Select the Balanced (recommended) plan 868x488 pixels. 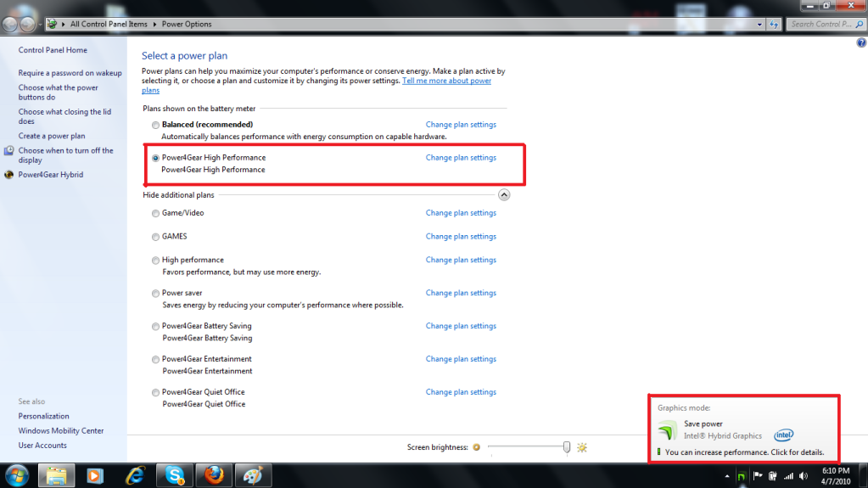tap(155, 126)
